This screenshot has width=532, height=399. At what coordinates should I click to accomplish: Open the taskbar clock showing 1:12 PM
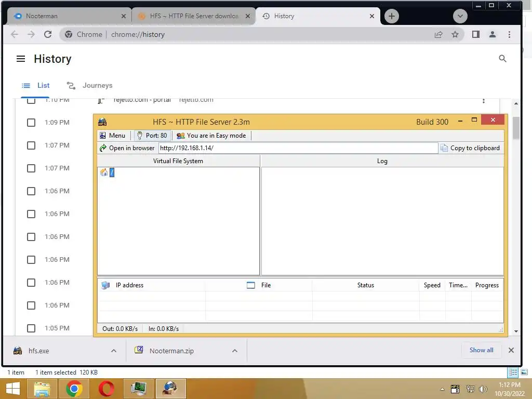(509, 389)
